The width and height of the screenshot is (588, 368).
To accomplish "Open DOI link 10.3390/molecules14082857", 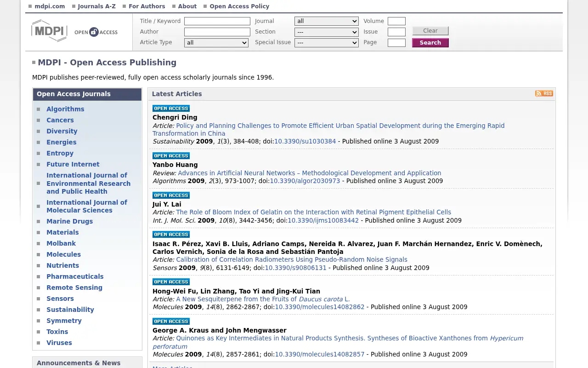I will point(320,355).
